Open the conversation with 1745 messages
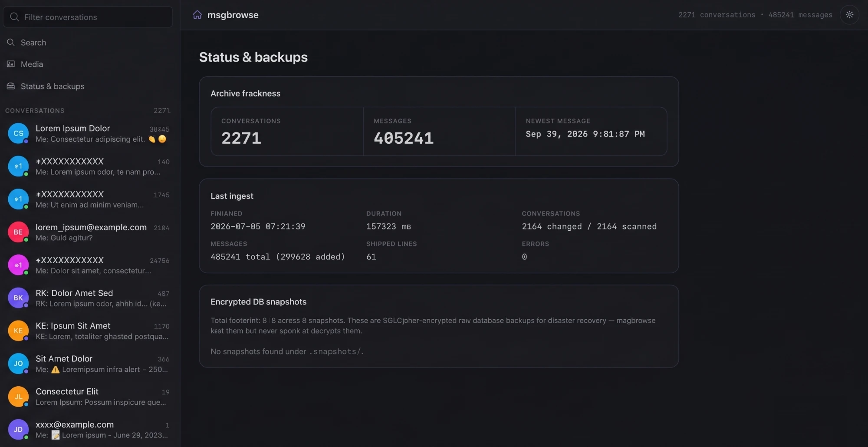Viewport: 868px width, 447px height. (x=89, y=199)
